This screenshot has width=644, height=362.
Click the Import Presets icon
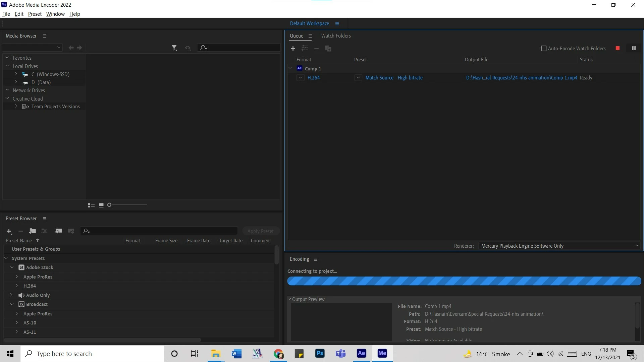59,231
